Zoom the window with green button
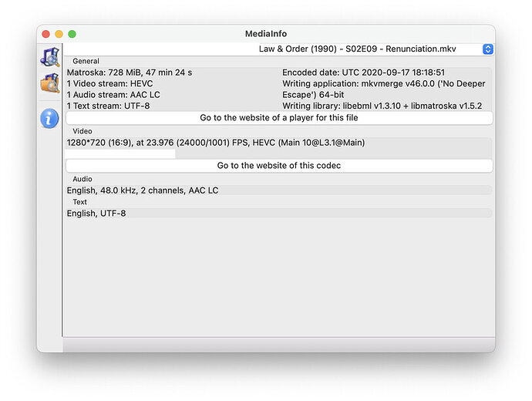532x401 pixels. click(72, 34)
